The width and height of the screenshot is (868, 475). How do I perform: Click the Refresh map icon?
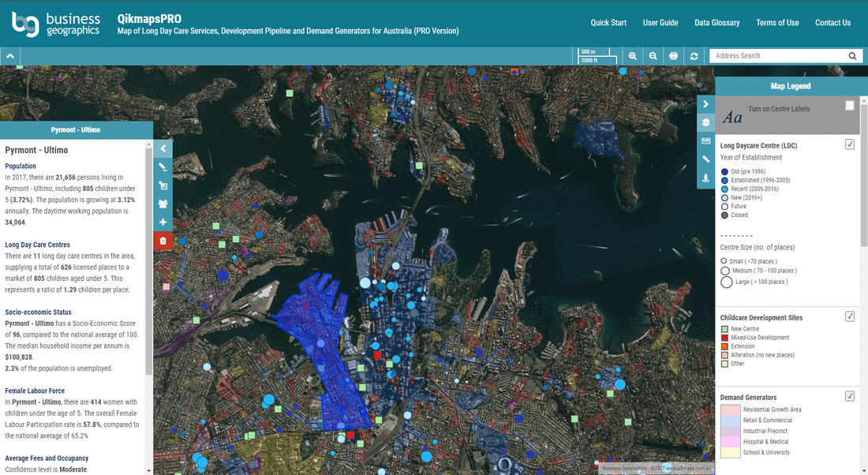694,55
